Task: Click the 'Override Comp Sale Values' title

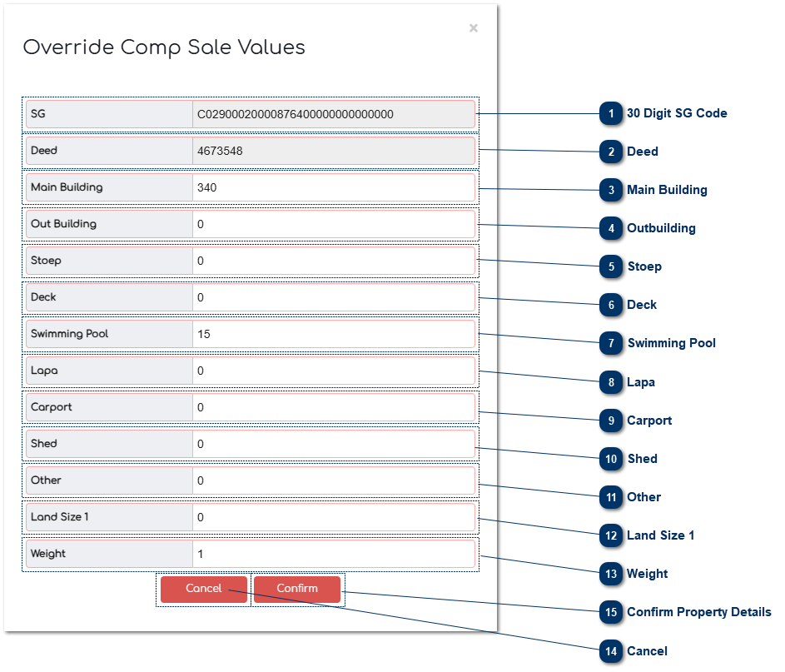Action: click(x=164, y=47)
